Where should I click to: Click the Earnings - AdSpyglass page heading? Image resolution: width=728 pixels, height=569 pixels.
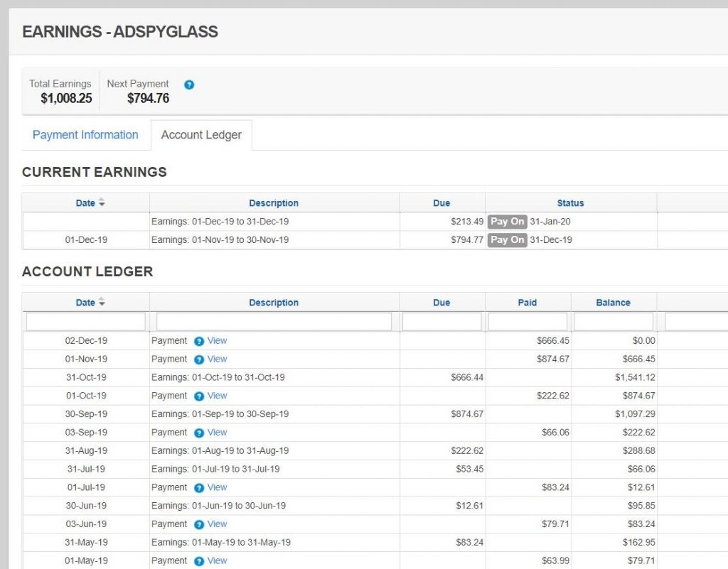(120, 31)
